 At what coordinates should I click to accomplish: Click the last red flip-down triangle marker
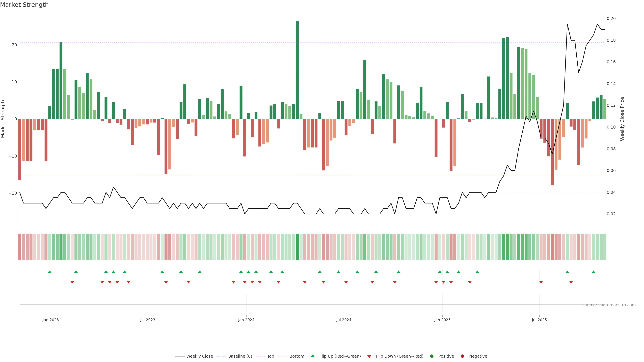[571, 282]
